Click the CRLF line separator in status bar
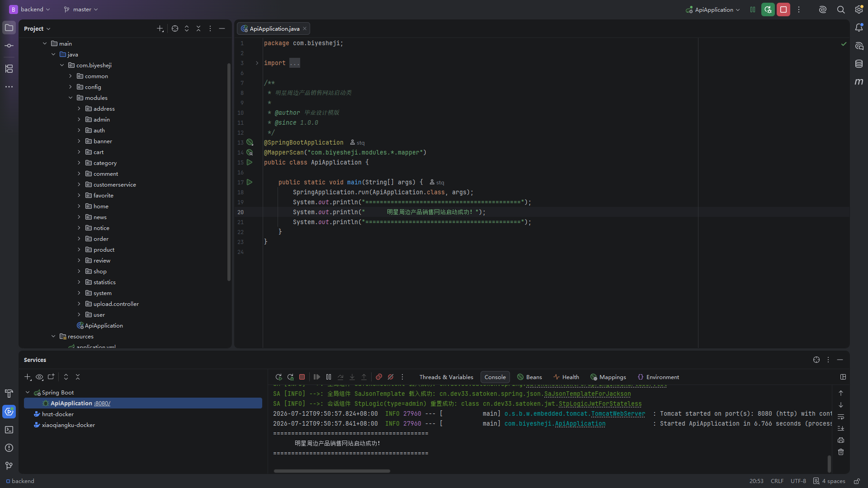The height and width of the screenshot is (488, 868). coord(777,481)
